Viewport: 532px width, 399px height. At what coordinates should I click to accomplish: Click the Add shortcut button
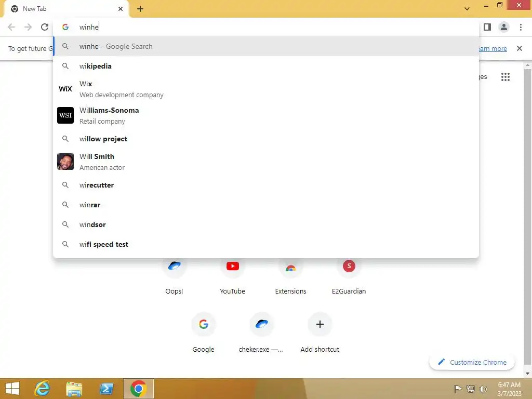320,334
